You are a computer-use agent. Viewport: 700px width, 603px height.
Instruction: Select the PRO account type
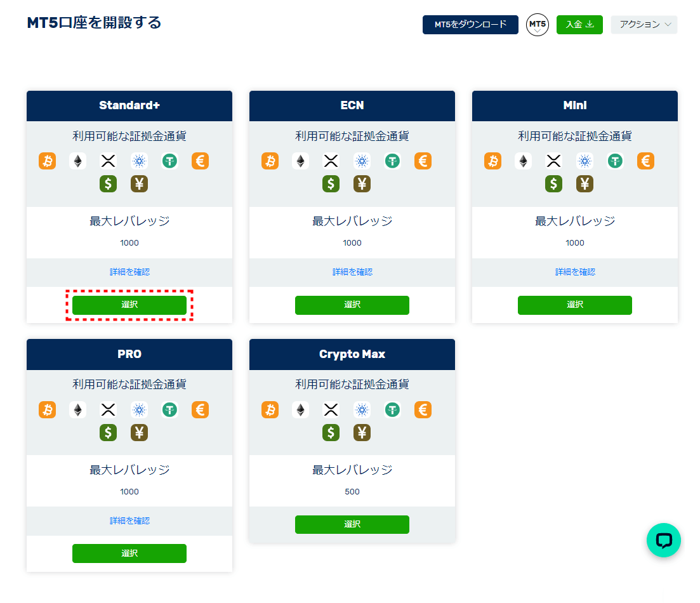pos(129,553)
